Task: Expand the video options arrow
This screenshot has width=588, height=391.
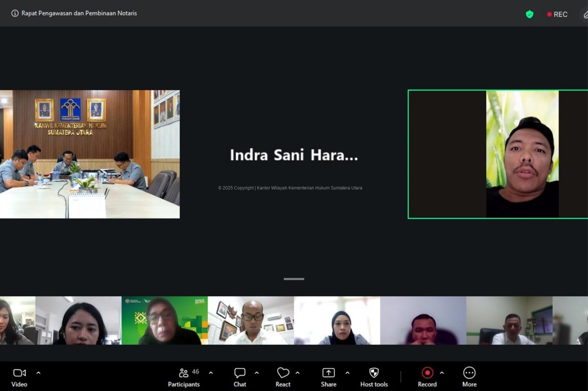Action: tap(38, 373)
